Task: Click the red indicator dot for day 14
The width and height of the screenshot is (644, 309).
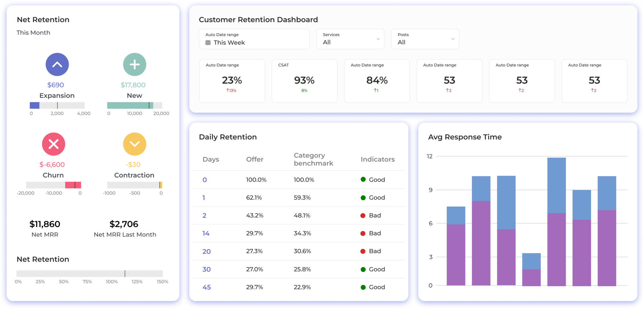Action: pyautogui.click(x=363, y=233)
